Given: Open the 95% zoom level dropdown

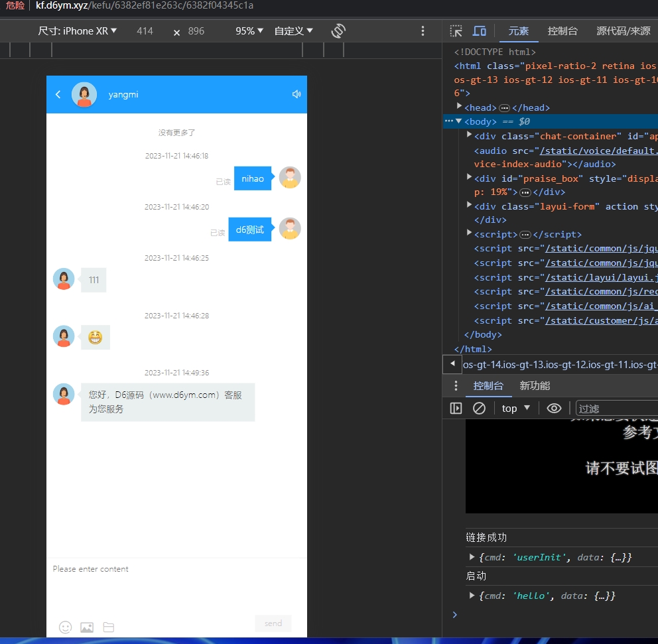Looking at the screenshot, I should tap(249, 31).
